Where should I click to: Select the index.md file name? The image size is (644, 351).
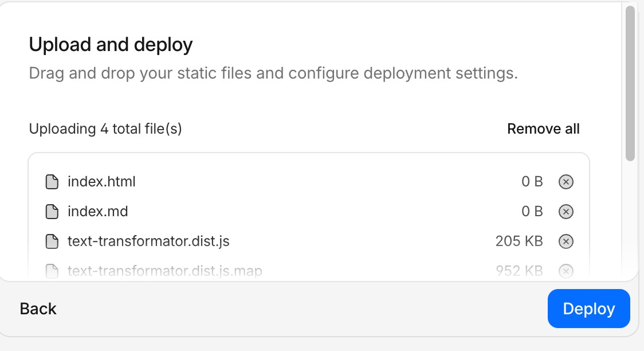[97, 212]
